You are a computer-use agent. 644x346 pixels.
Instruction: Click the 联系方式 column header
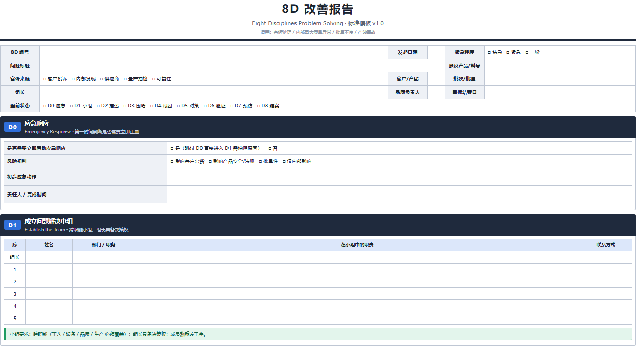tap(606, 245)
